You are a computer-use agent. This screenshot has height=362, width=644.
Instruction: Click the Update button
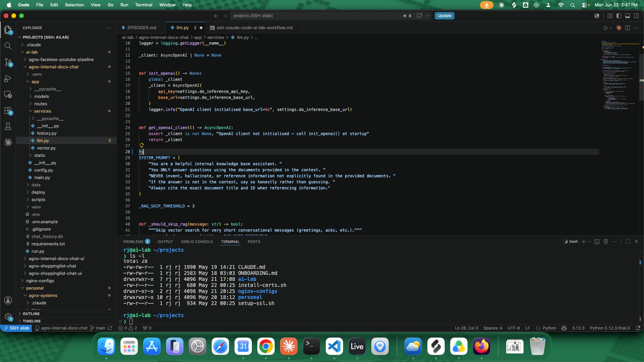(x=444, y=16)
